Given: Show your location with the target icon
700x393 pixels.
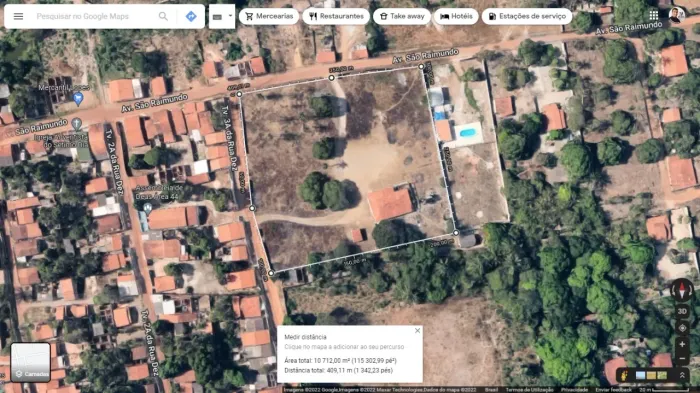Looking at the screenshot, I should 682,328.
